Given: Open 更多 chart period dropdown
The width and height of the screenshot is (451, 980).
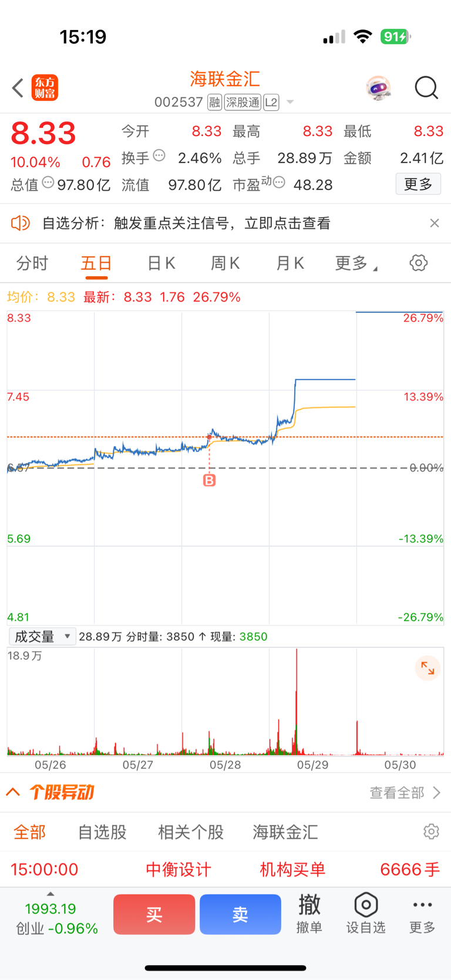Looking at the screenshot, I should (x=356, y=263).
